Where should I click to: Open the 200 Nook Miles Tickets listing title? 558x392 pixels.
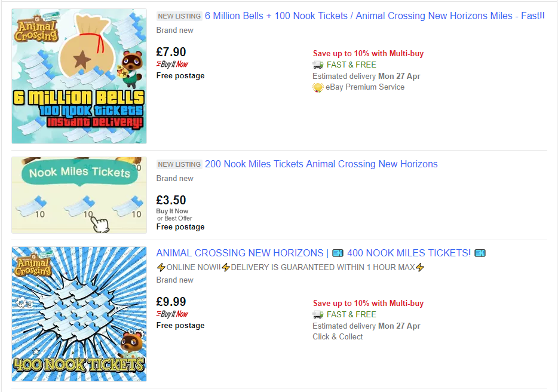321,164
